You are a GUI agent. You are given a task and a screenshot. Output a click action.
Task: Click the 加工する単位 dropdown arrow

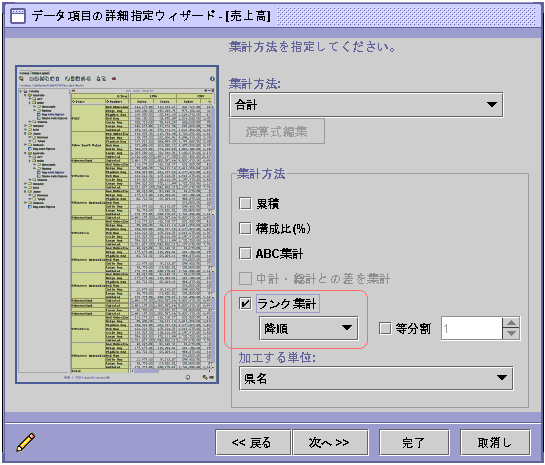point(502,378)
